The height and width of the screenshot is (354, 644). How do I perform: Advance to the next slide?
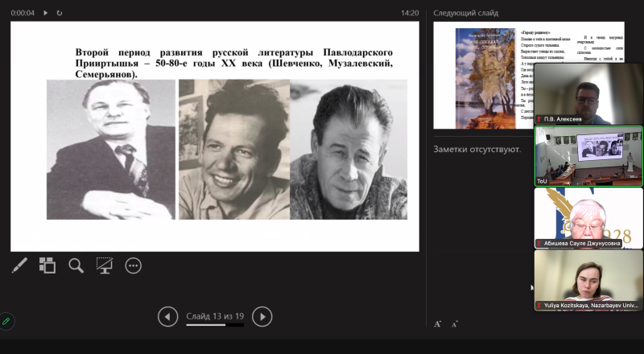(x=262, y=317)
